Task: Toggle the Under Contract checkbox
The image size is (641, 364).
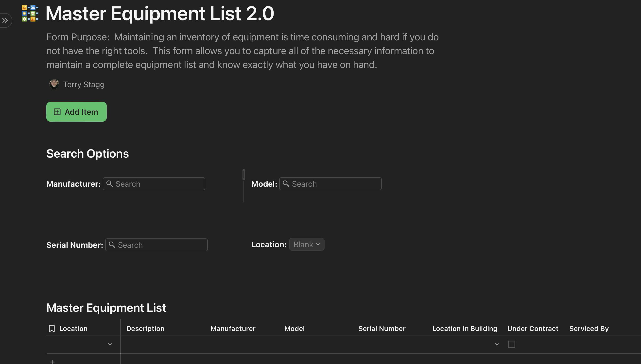Action: click(x=511, y=344)
